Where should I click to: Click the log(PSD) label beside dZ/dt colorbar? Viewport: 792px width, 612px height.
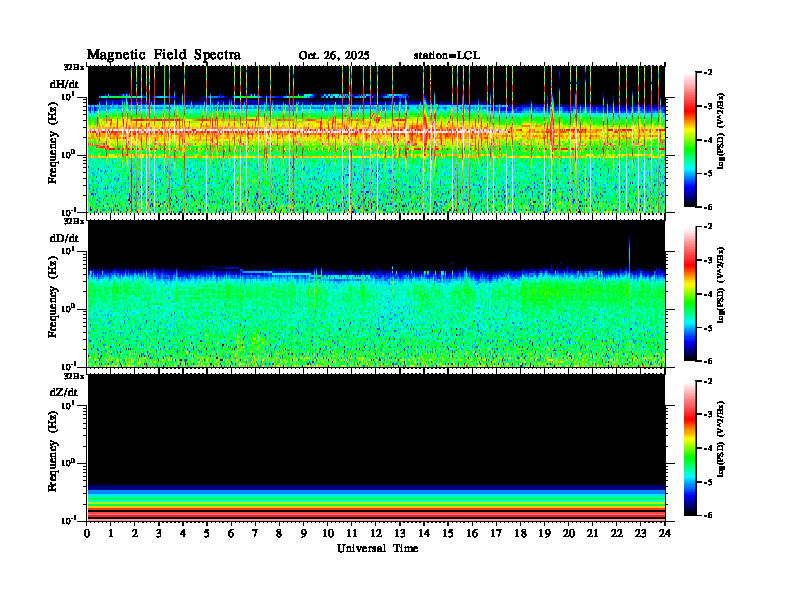(x=722, y=440)
